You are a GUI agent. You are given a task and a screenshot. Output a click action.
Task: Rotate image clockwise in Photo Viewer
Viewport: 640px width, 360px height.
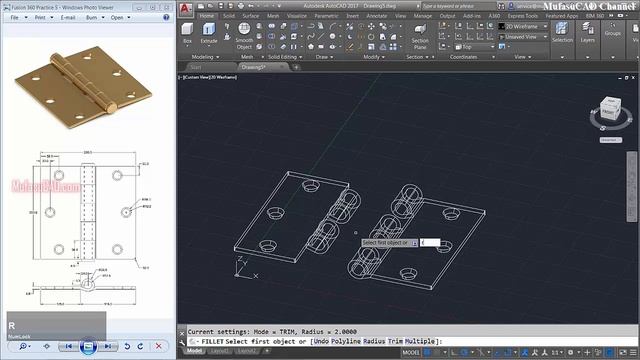point(140,346)
